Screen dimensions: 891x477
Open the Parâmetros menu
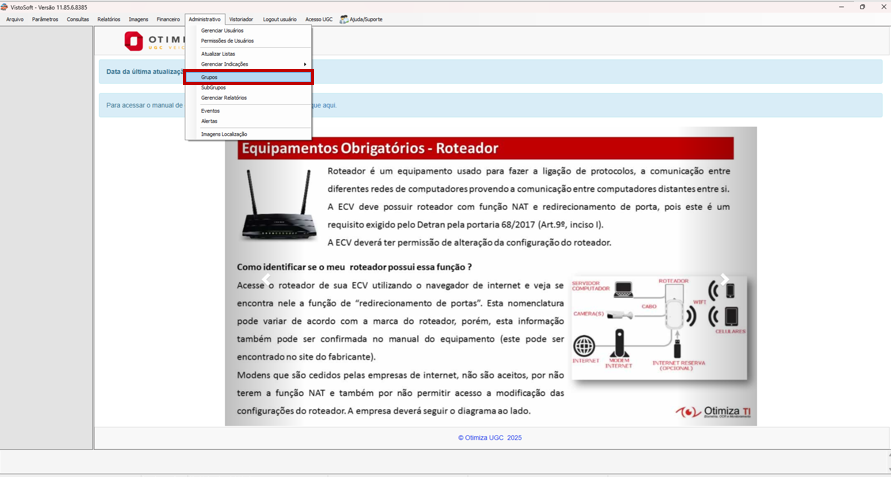pyautogui.click(x=45, y=19)
